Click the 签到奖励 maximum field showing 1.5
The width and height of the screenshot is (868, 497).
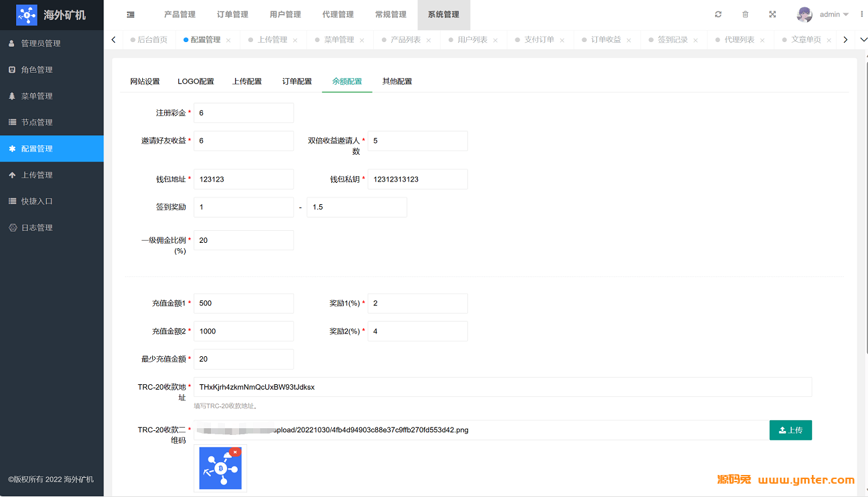tap(357, 207)
